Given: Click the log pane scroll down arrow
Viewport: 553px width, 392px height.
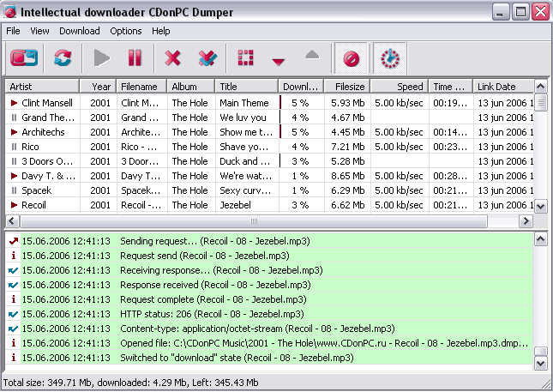Looking at the screenshot, I should (x=541, y=364).
